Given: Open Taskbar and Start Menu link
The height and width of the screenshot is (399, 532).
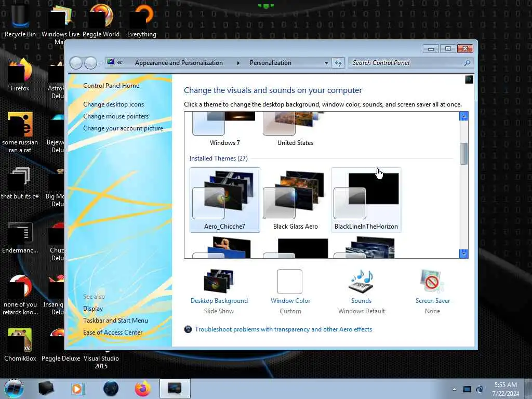Looking at the screenshot, I should pyautogui.click(x=115, y=320).
